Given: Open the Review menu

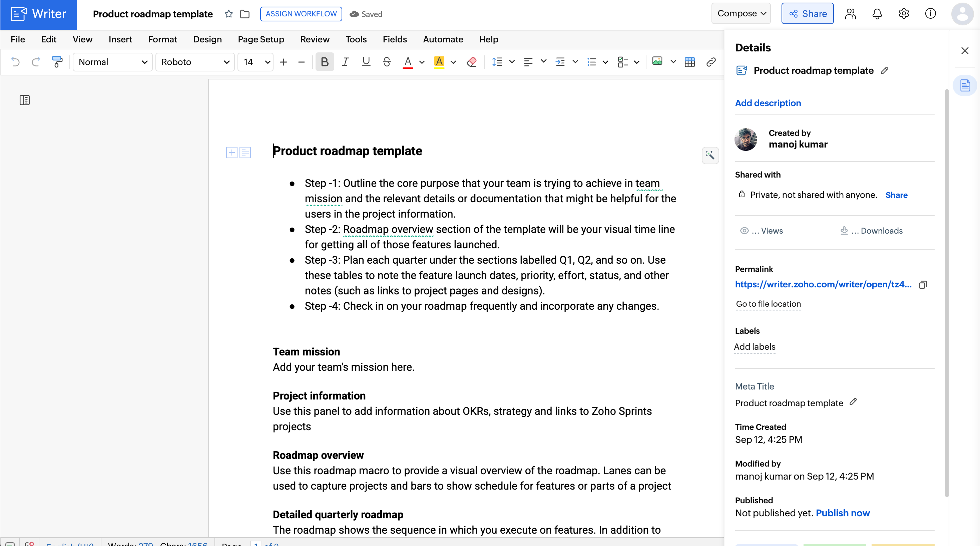Looking at the screenshot, I should [315, 39].
